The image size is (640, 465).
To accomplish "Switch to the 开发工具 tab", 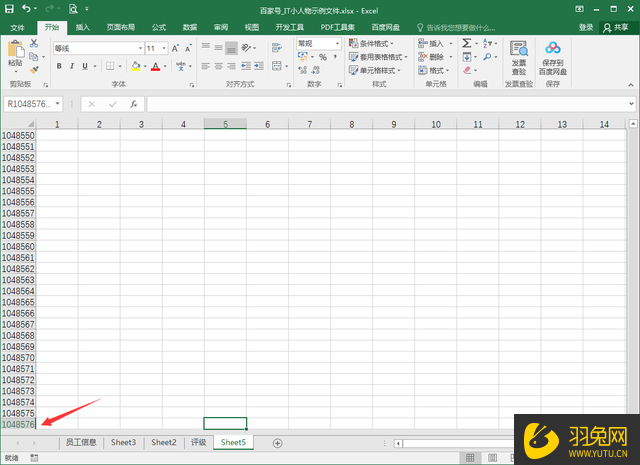I will 289,27.
